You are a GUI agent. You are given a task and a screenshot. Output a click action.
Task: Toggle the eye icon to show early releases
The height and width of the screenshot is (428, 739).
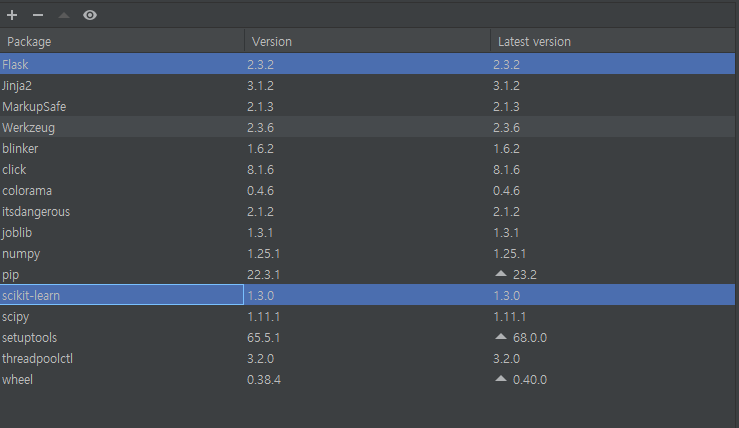(x=90, y=15)
